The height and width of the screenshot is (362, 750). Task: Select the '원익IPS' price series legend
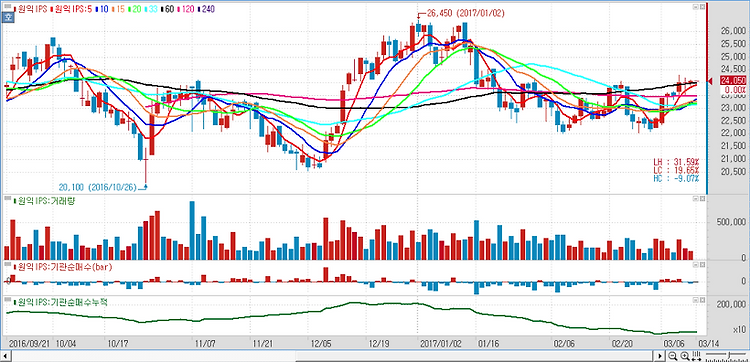32,9
